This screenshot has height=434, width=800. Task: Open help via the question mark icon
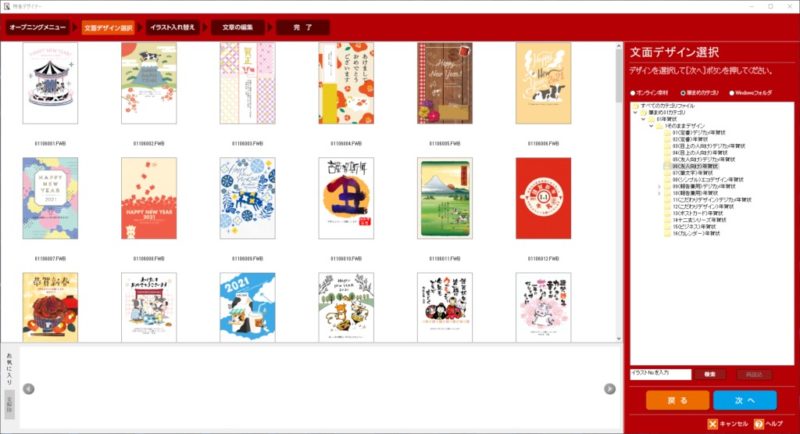(759, 424)
